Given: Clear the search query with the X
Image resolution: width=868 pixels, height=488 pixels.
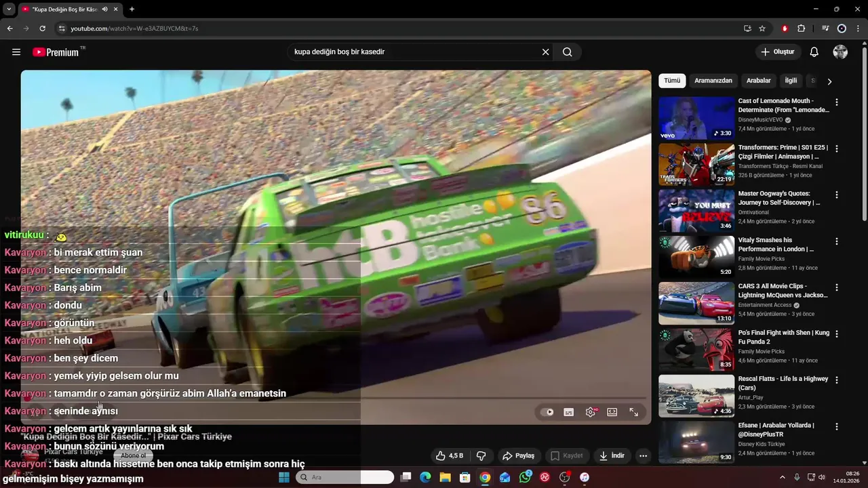Looking at the screenshot, I should pos(545,52).
